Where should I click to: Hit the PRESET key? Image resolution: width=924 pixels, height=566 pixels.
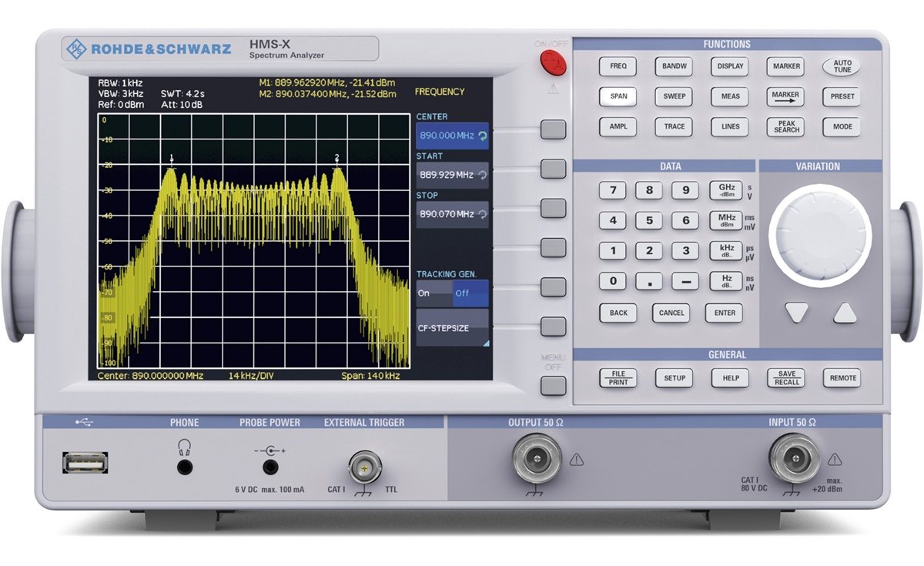tap(842, 97)
